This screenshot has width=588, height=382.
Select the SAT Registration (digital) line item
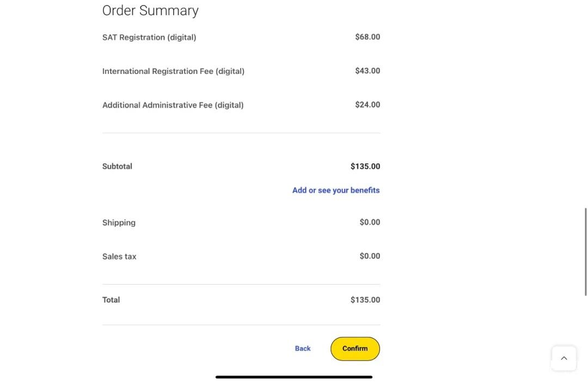click(x=149, y=38)
